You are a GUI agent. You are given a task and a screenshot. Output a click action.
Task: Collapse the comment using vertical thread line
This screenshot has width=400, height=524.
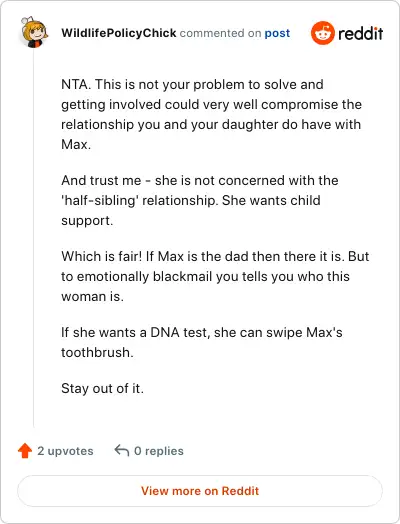tap(34, 238)
